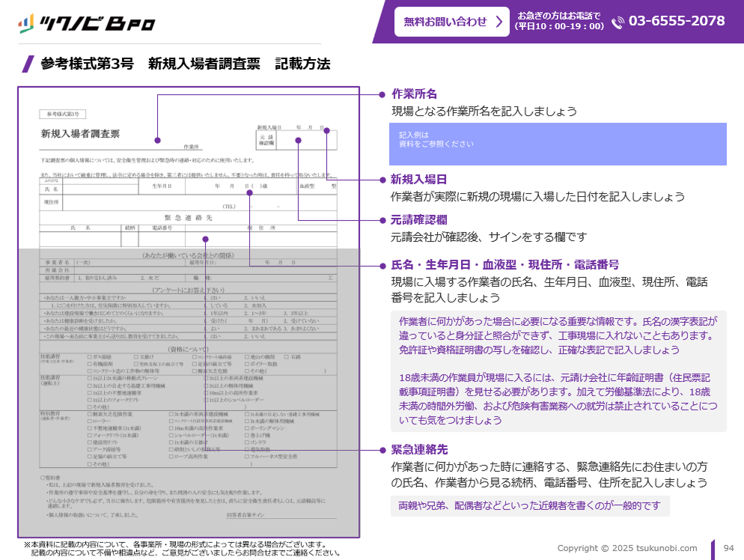The height and width of the screenshot is (560, 744).
Task: Click the telephone handset icon
Action: tap(618, 22)
